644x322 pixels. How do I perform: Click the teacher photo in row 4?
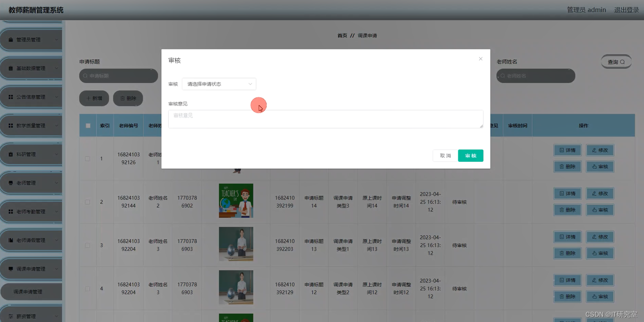(236, 287)
